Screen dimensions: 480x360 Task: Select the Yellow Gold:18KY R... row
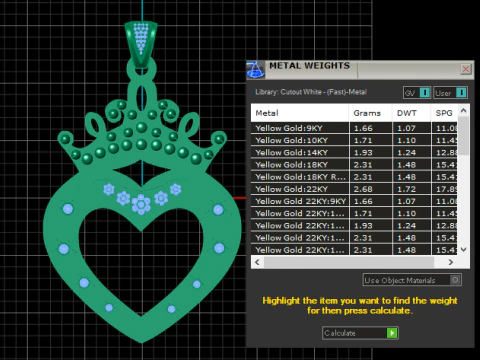tap(354, 177)
